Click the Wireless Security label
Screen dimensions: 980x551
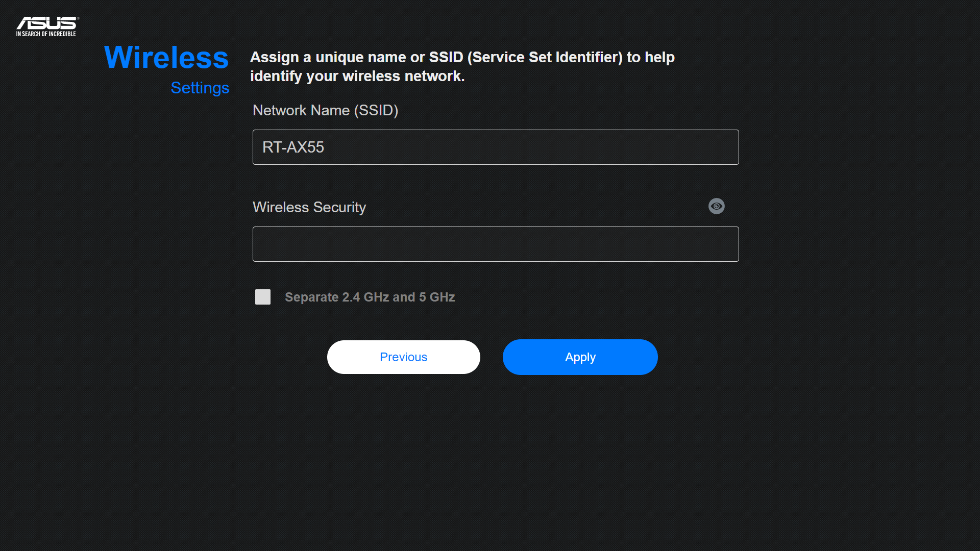pyautogui.click(x=309, y=207)
